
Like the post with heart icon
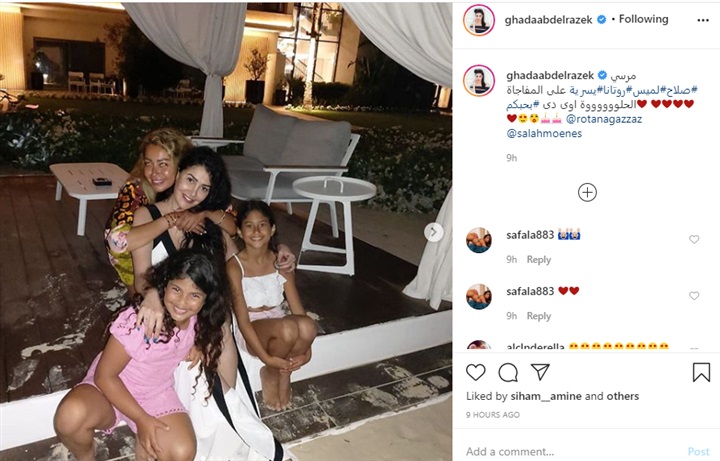click(x=476, y=372)
